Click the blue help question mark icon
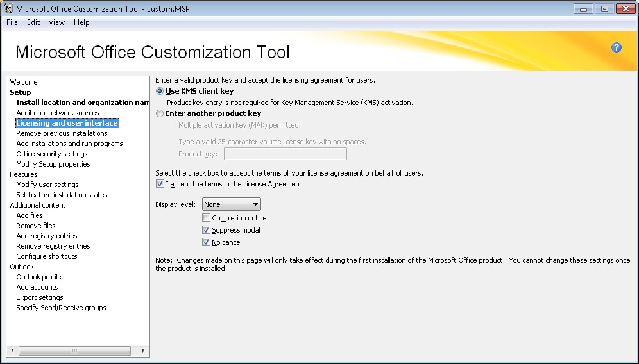Image resolution: width=639 pixels, height=364 pixels. [616, 47]
